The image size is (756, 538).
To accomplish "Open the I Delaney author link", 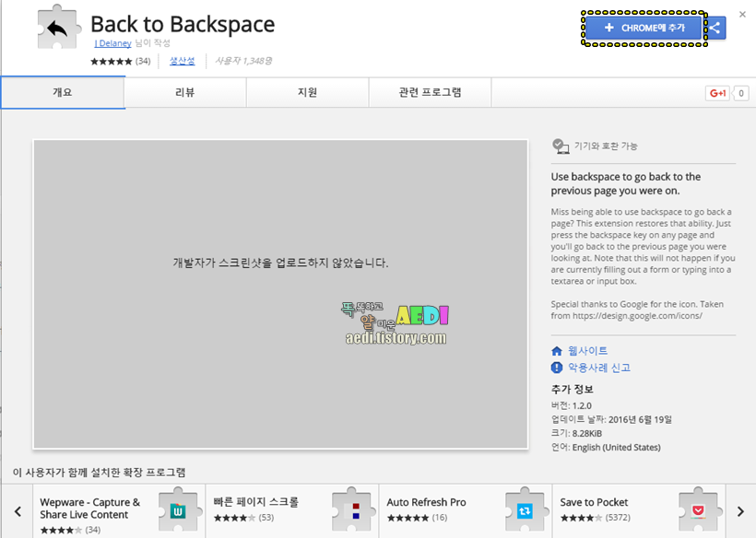I will [x=112, y=42].
